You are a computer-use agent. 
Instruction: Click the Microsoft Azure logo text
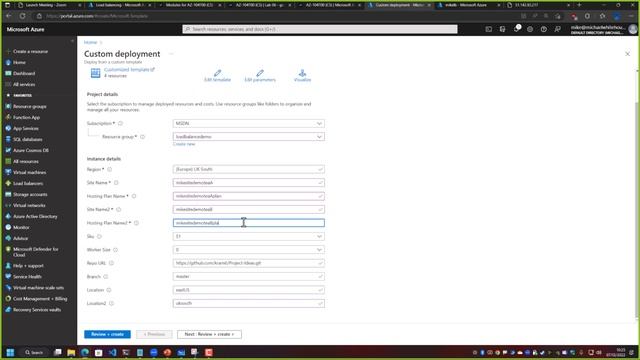[25, 29]
